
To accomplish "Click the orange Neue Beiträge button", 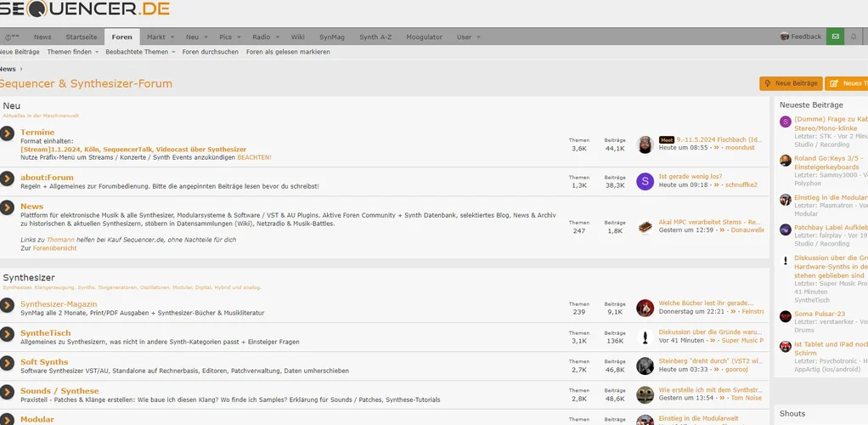I will (791, 83).
